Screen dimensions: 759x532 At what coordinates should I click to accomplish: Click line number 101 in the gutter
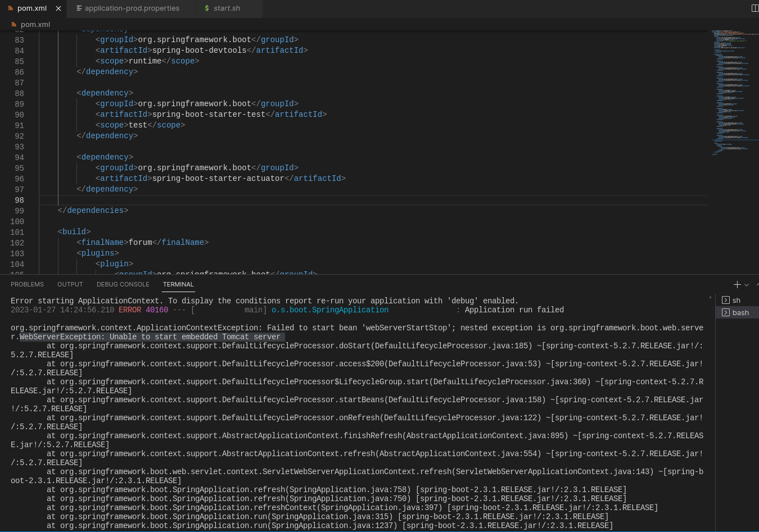[x=17, y=232]
